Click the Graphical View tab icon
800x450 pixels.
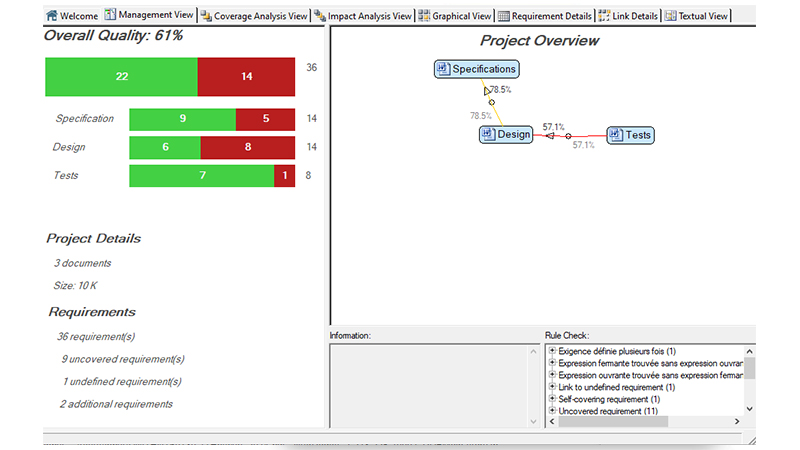click(x=425, y=16)
